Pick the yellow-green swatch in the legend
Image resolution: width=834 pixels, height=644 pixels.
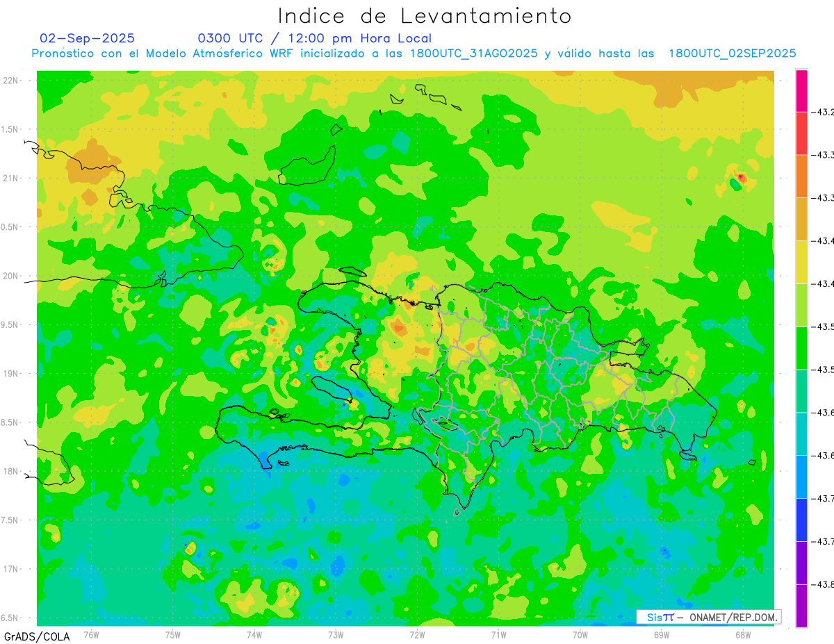[801, 305]
